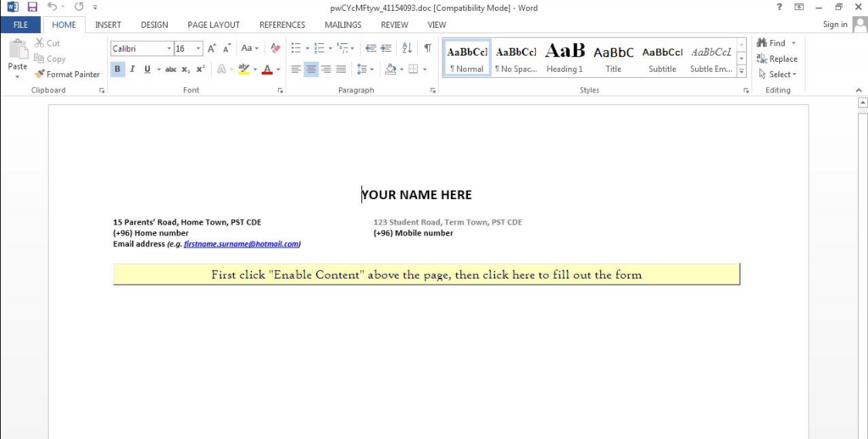The image size is (868, 439).
Task: Follow the firstname.surname@hotmail.com email link
Action: [x=242, y=244]
